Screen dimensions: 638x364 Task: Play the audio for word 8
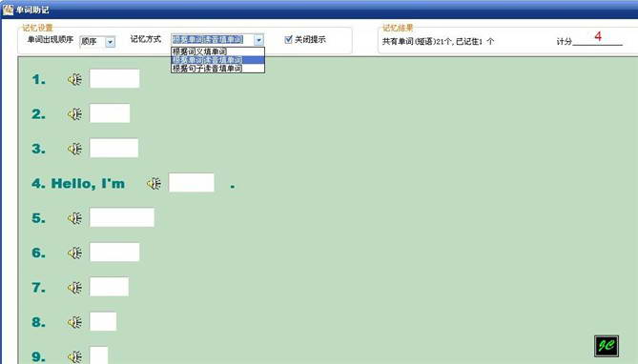pos(75,322)
